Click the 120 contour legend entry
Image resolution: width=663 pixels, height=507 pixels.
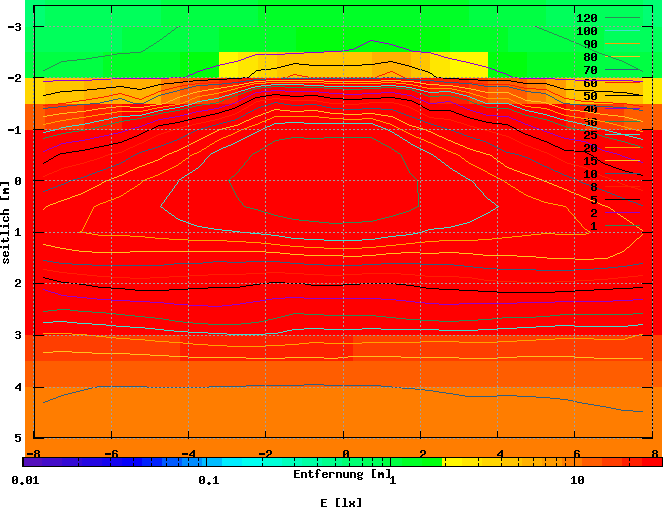[x=587, y=18]
